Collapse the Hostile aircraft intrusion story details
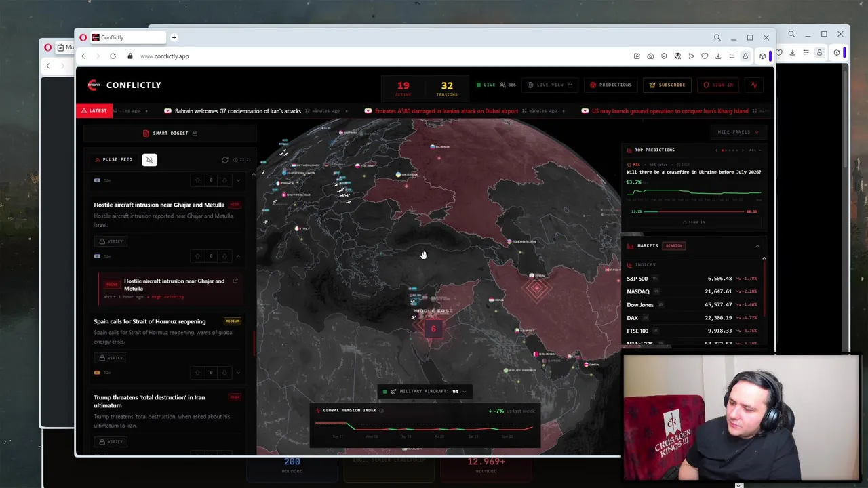 [x=238, y=256]
